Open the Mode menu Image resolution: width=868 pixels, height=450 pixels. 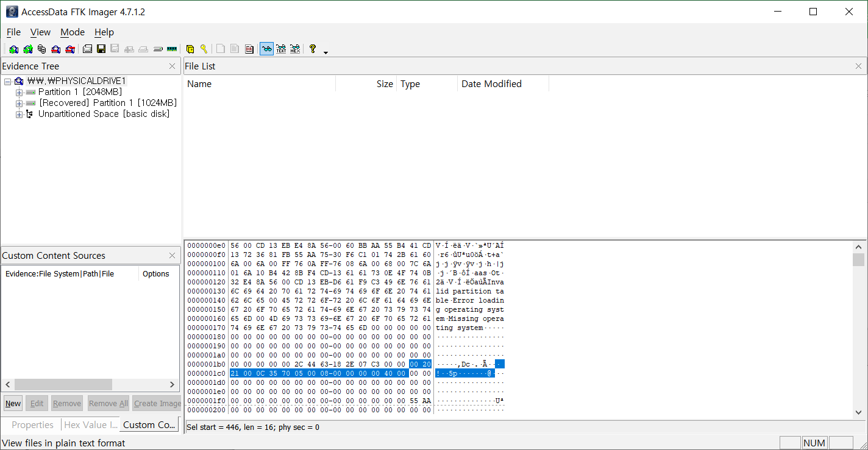click(x=73, y=32)
